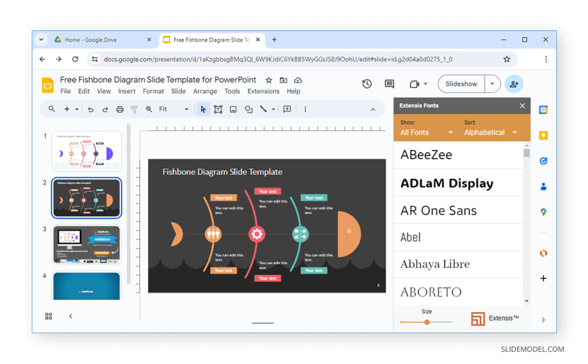Viewport: 588px width, 364px height.
Task: Open comment history panel
Action: pos(389,84)
